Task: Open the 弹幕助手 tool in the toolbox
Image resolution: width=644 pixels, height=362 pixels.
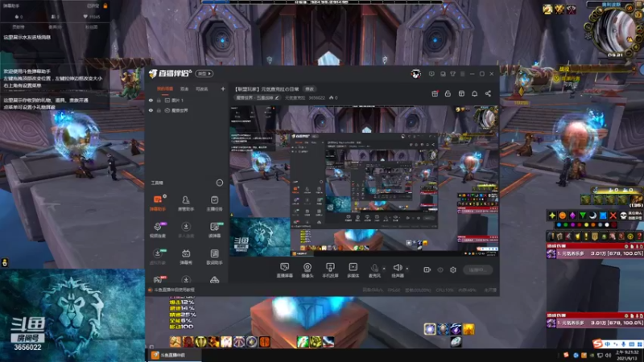Action: (x=158, y=203)
